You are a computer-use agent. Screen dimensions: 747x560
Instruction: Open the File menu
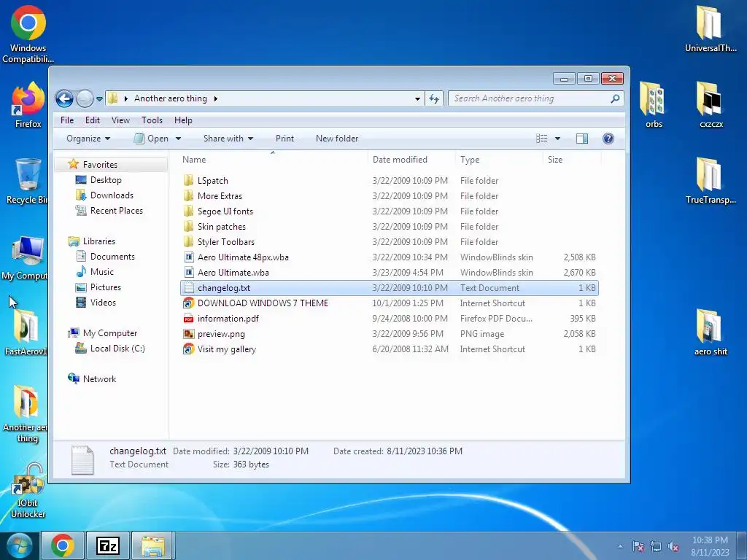point(67,120)
